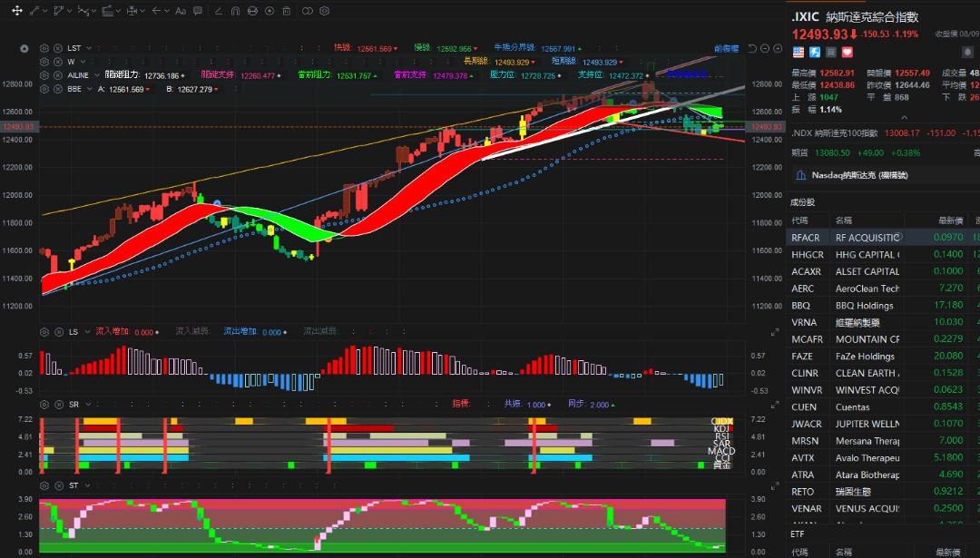Click the US flag market icon

click(799, 52)
